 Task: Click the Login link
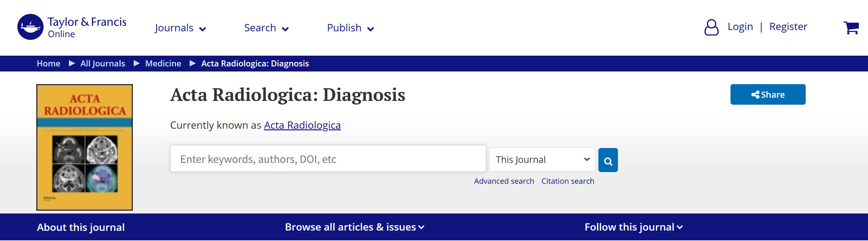[x=740, y=27]
